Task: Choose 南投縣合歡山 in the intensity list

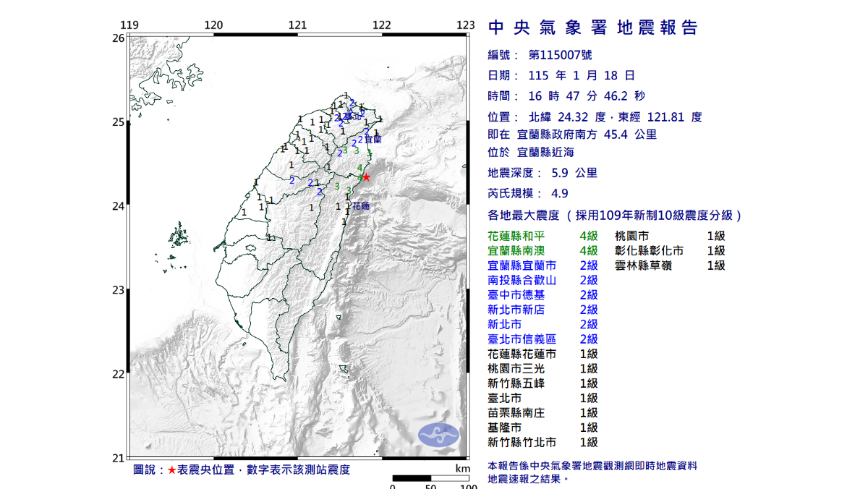Action: pos(543,280)
